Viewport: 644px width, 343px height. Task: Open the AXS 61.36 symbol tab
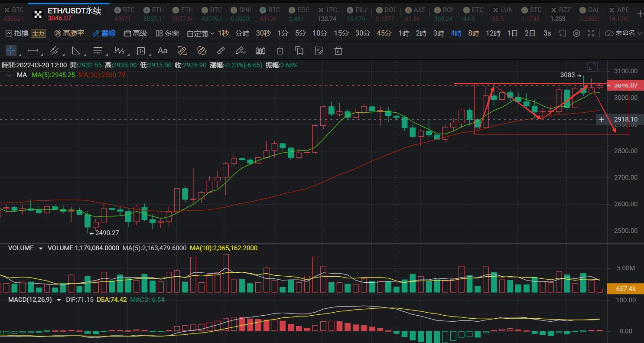click(x=415, y=14)
